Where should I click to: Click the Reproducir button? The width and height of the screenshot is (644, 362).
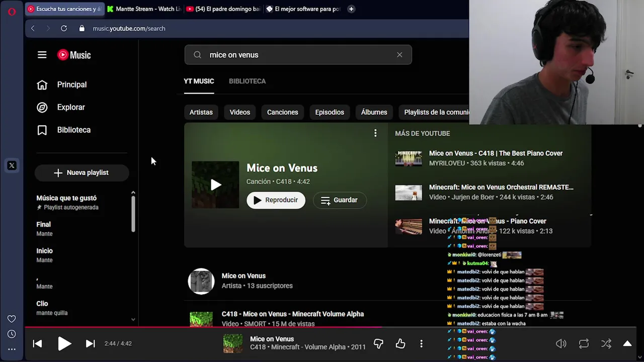[x=276, y=200]
